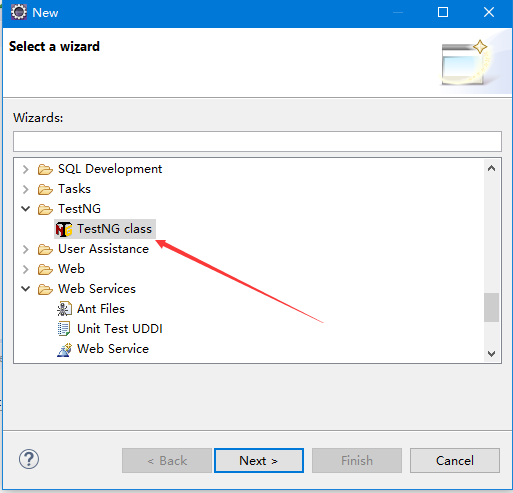
Task: Click the SQL Development folder icon
Action: tap(45, 169)
